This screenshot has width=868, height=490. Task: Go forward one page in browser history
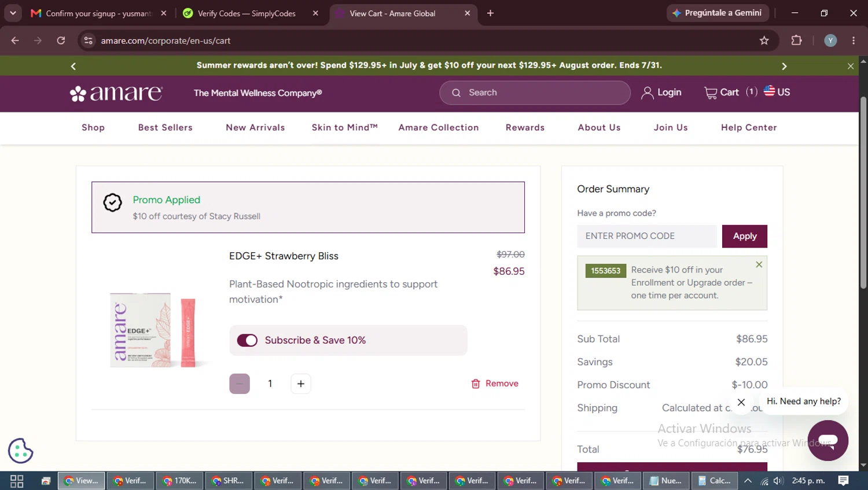tap(38, 40)
